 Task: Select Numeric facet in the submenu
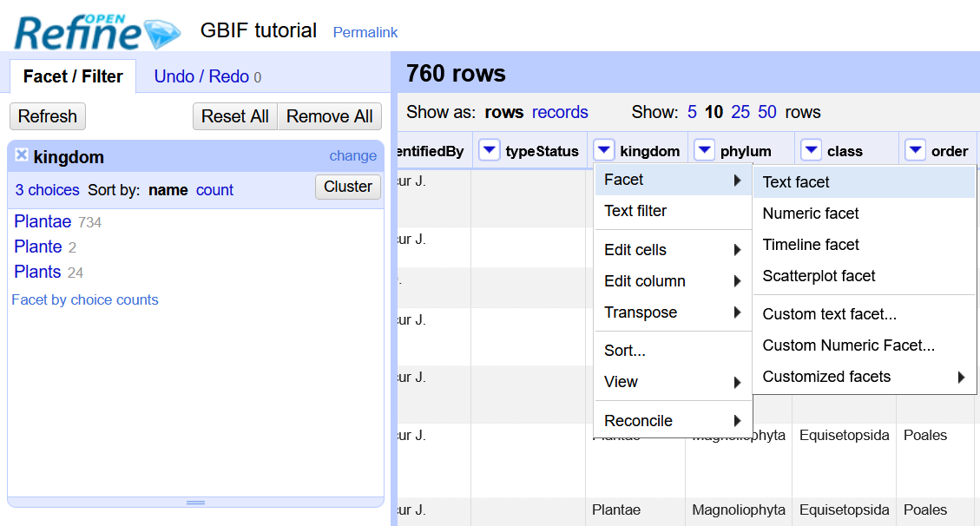point(865,214)
